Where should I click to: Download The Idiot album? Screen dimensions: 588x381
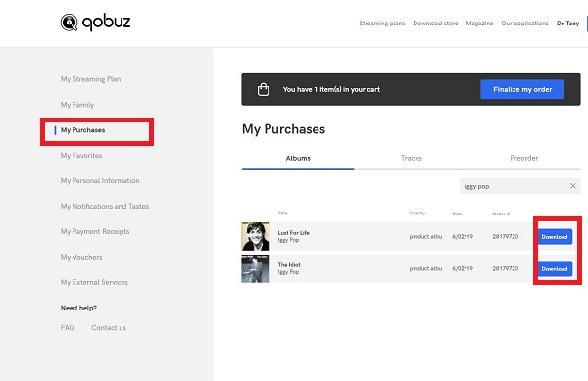pos(555,269)
